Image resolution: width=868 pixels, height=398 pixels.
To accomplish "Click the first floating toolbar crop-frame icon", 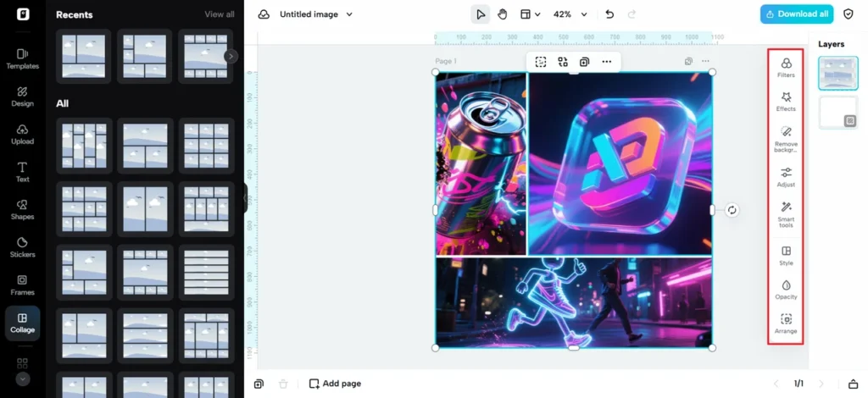I will pos(541,62).
